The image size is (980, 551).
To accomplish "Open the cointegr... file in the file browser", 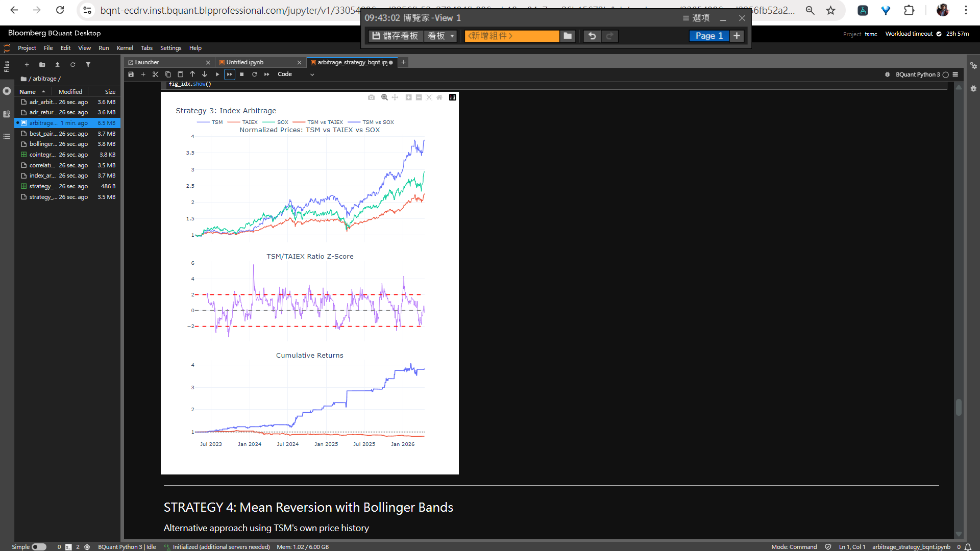I will 42,155.
